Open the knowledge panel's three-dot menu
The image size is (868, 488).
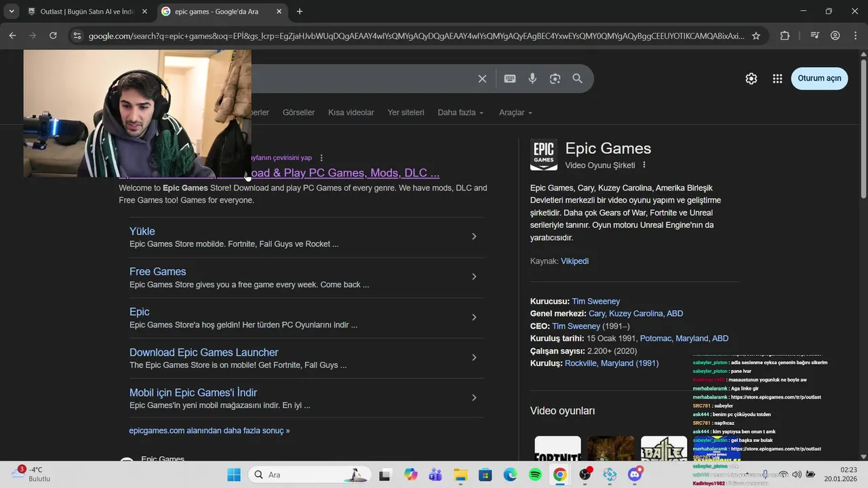click(644, 165)
